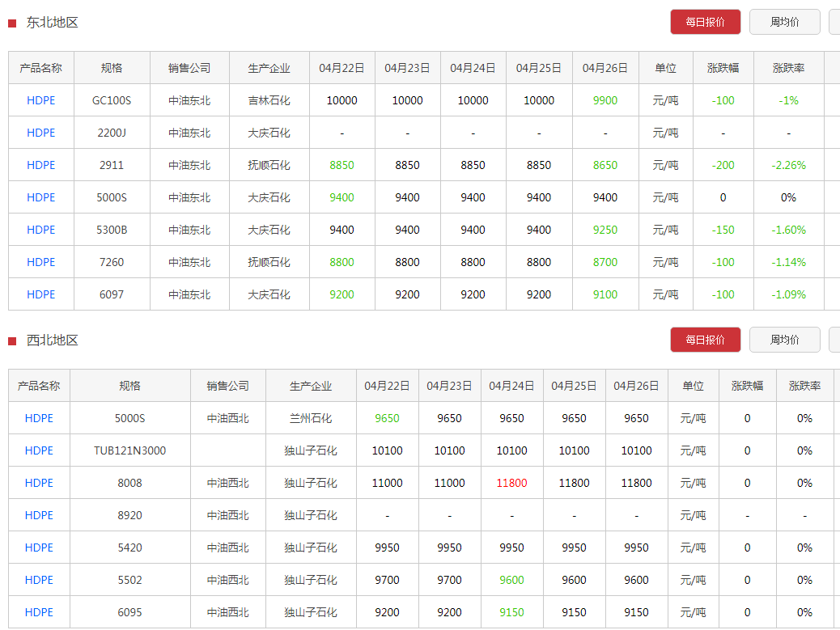This screenshot has height=630, width=840.
Task: Click -1.60% change rate cell
Action: coord(788,230)
